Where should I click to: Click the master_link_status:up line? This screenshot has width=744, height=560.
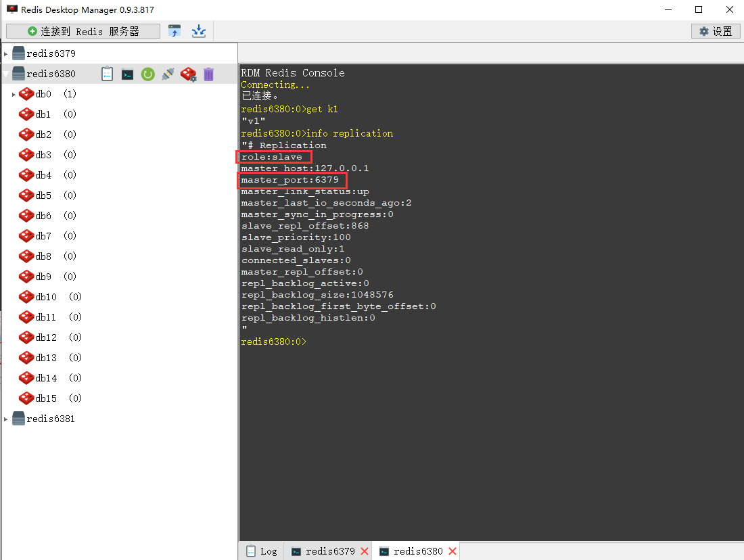[305, 191]
